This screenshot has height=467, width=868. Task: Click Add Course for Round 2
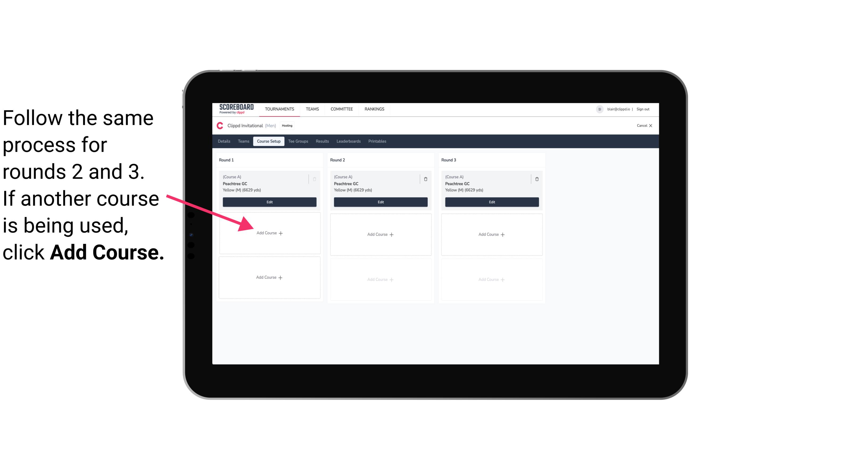(379, 234)
